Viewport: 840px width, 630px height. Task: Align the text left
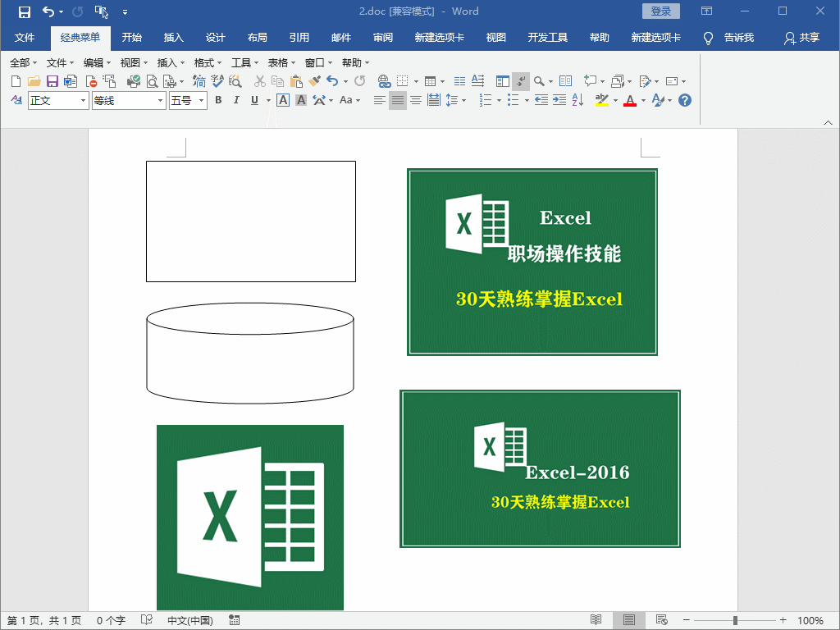[x=379, y=100]
